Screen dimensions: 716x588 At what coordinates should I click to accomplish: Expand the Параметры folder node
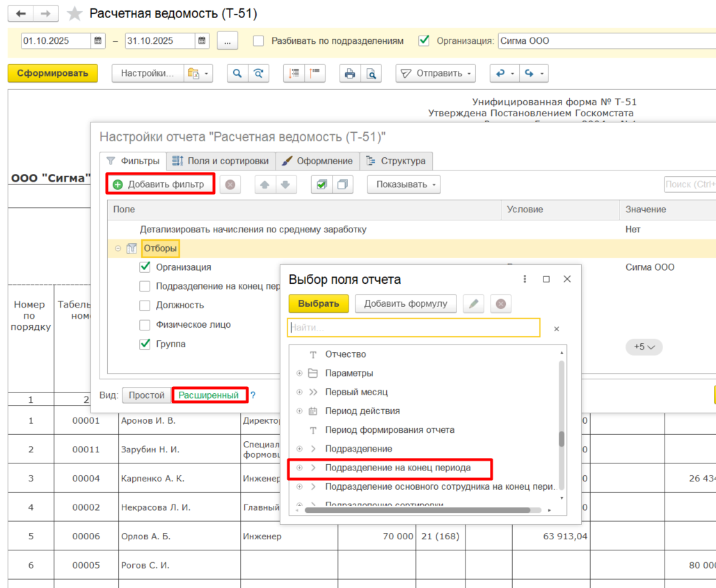[x=299, y=374]
